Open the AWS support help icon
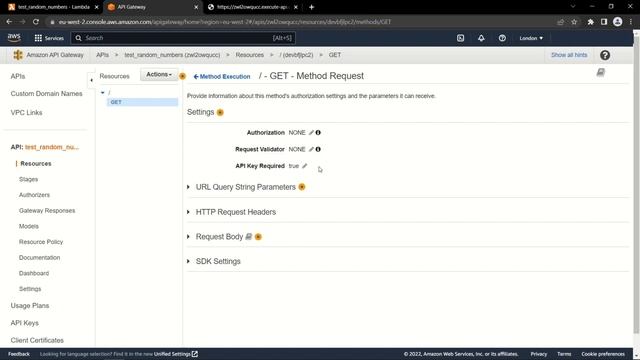The height and width of the screenshot is (360, 640). coord(502,38)
